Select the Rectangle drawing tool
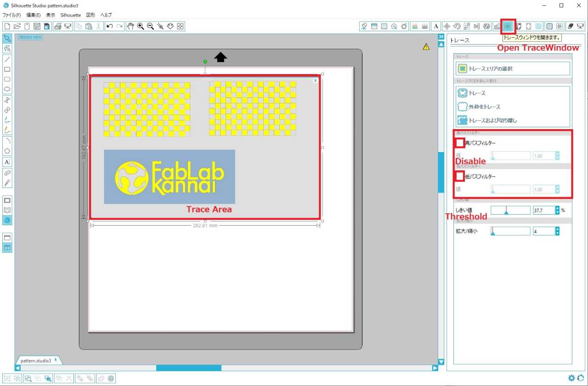 (7, 69)
